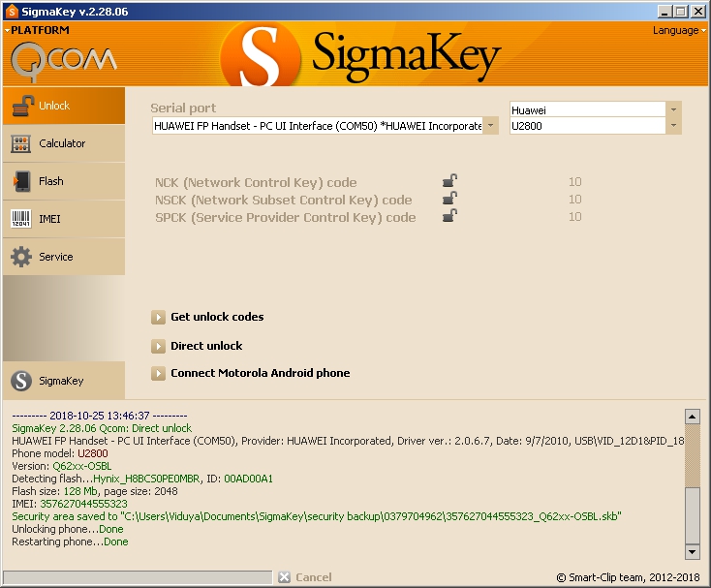Click the X icon of the Cancel button
Image resolution: width=711 pixels, height=588 pixels.
(285, 577)
